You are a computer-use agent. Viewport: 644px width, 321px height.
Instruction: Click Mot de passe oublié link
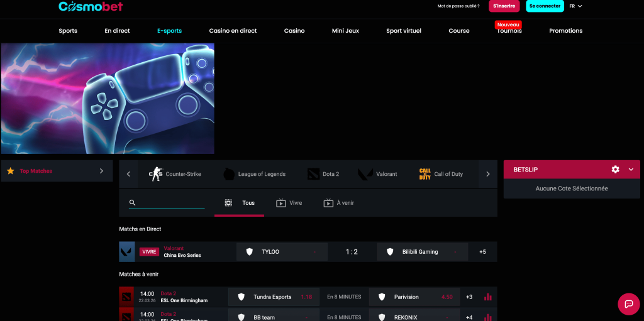(x=458, y=6)
